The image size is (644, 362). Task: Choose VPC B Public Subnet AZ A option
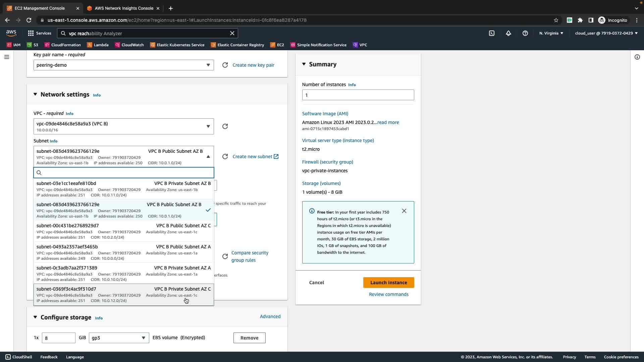pos(123,252)
